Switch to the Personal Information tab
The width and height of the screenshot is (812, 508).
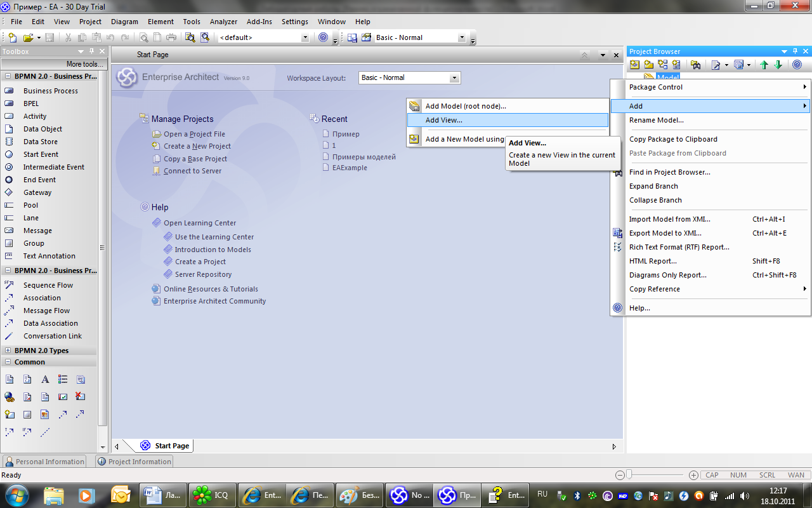coord(44,462)
